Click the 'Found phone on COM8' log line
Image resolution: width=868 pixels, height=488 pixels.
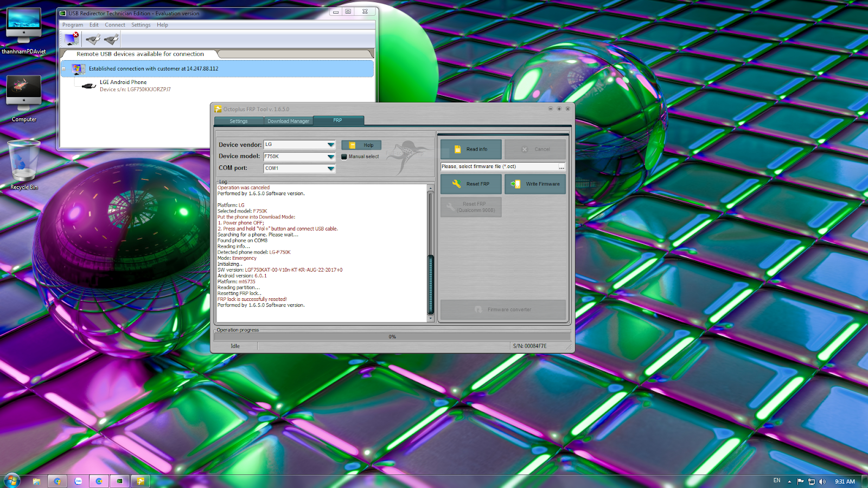point(242,241)
